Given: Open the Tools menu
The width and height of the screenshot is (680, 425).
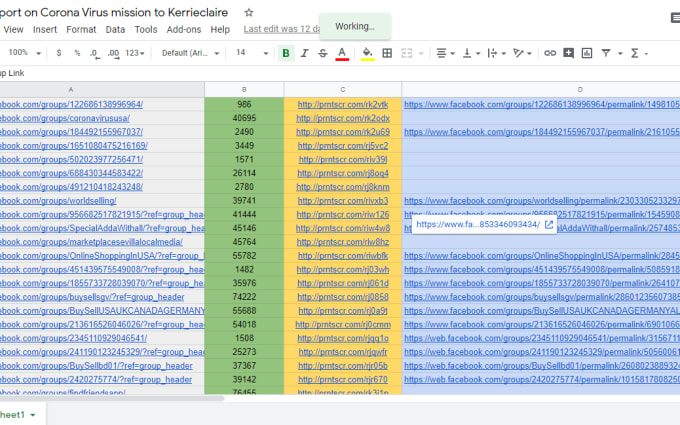Looking at the screenshot, I should (x=146, y=29).
